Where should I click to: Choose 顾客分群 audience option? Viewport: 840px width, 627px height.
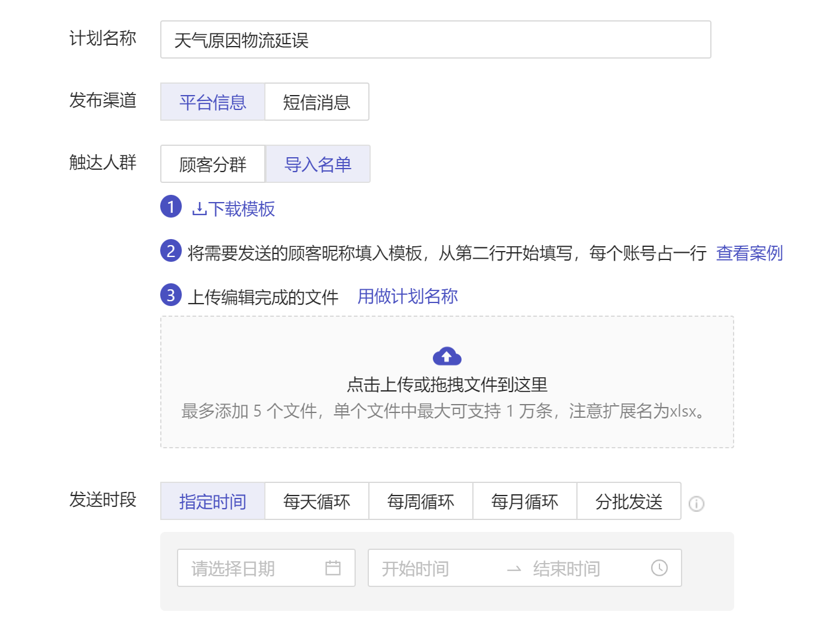pyautogui.click(x=212, y=164)
